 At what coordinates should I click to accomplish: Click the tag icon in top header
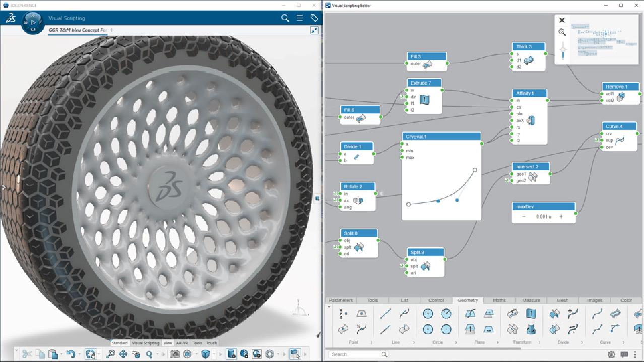[x=314, y=18]
